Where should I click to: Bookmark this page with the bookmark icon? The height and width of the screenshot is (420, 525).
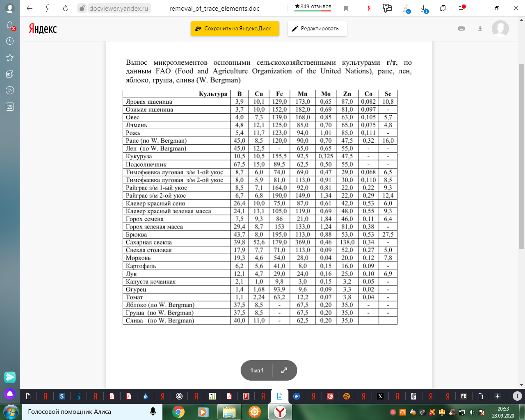(346, 8)
